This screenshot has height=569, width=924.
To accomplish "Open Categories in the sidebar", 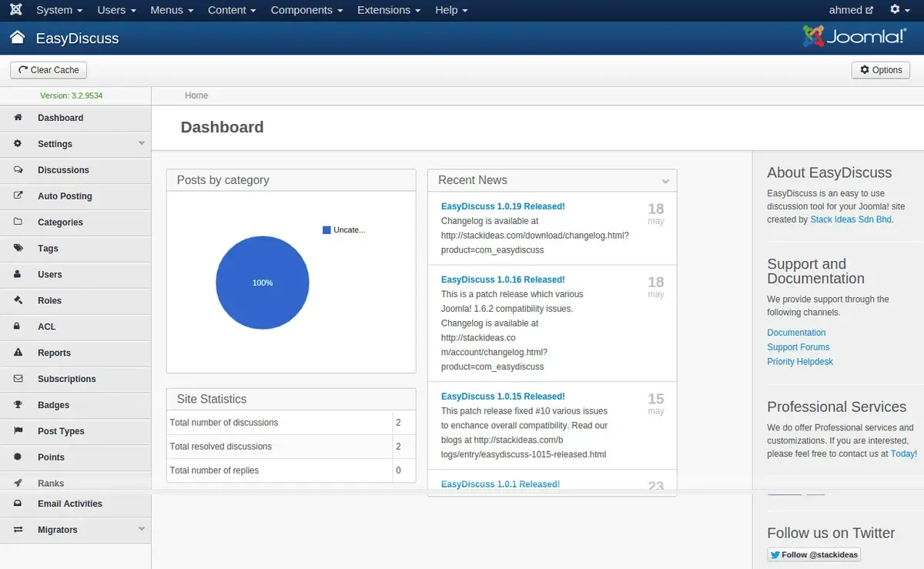I will pyautogui.click(x=75, y=223).
